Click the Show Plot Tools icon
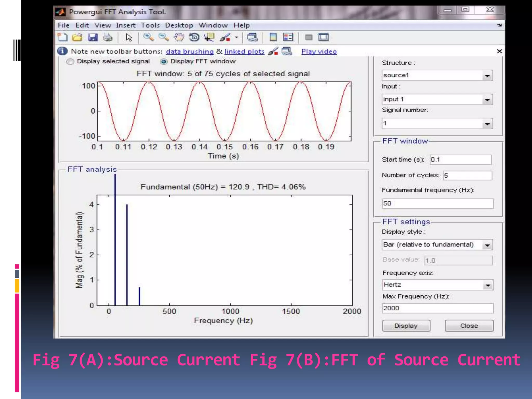The width and height of the screenshot is (532, 399). point(323,37)
